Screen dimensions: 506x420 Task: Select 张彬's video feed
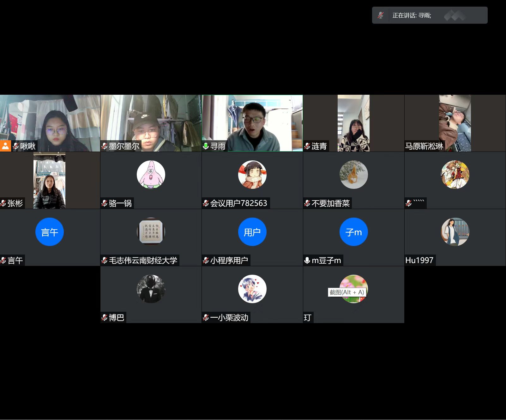coord(49,180)
